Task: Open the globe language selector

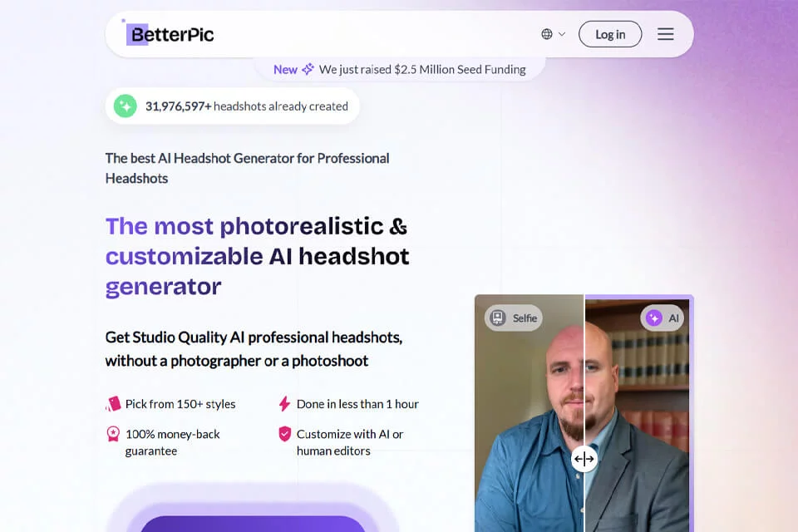Action: (x=547, y=34)
